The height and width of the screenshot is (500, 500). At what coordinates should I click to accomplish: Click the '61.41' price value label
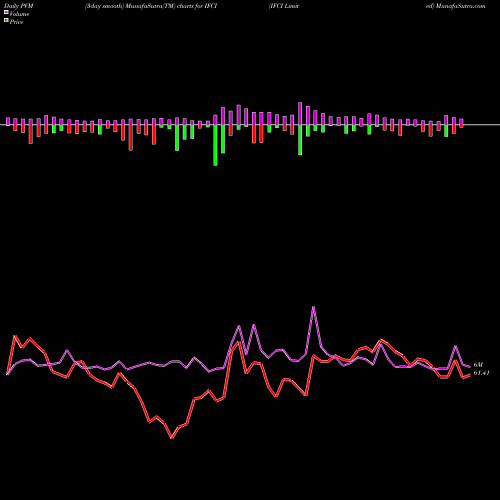point(481,373)
